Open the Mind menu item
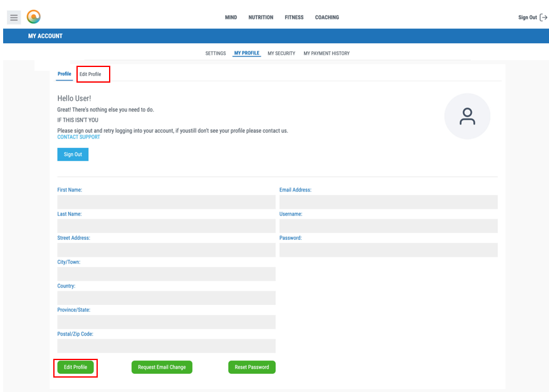This screenshot has width=549, height=392. click(231, 18)
